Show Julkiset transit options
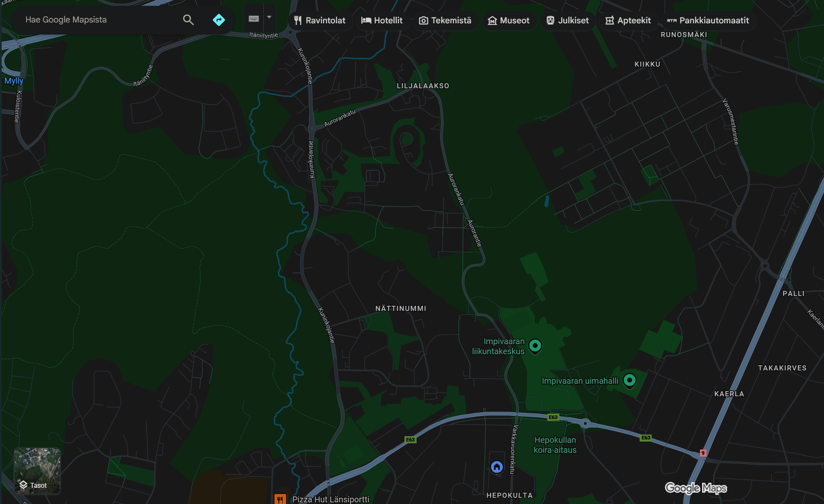 tap(567, 20)
